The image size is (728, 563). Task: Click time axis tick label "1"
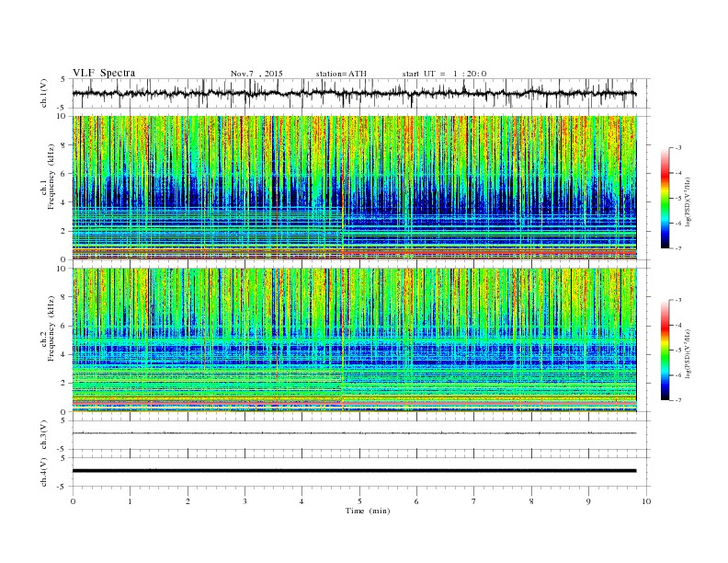coord(130,501)
